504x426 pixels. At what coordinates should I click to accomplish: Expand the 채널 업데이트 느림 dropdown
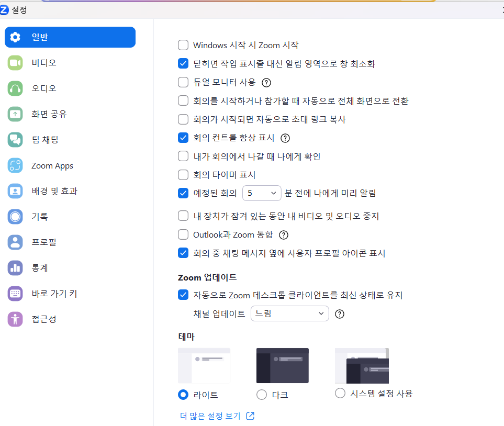tap(289, 314)
